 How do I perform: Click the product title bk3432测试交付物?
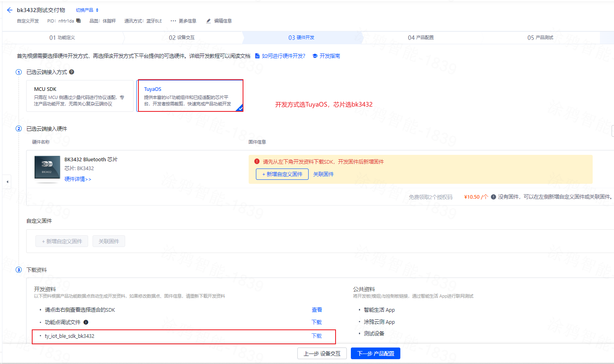pyautogui.click(x=41, y=10)
